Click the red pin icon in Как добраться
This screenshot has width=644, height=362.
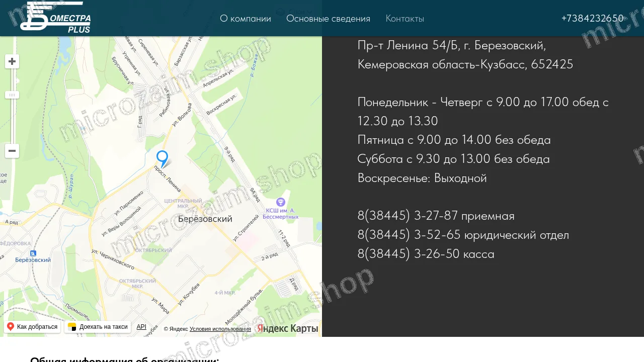pyautogui.click(x=11, y=327)
